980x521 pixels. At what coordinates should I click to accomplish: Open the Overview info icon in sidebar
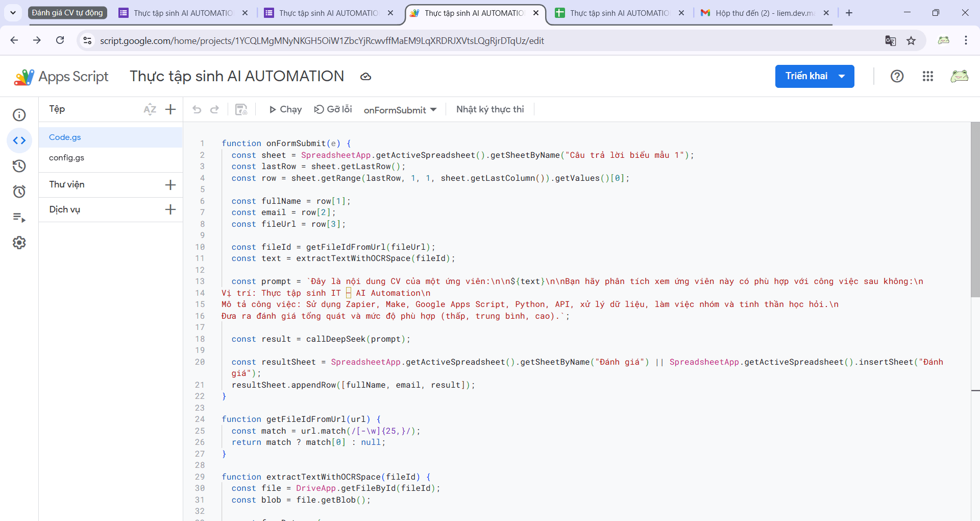click(19, 115)
